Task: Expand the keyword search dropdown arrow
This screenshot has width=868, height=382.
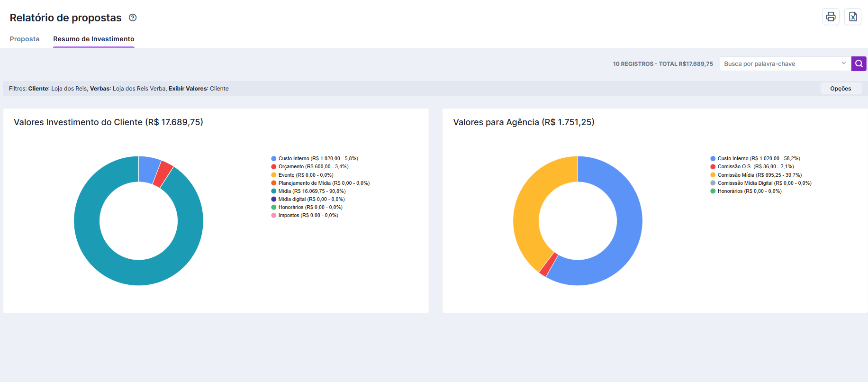Action: tap(843, 63)
